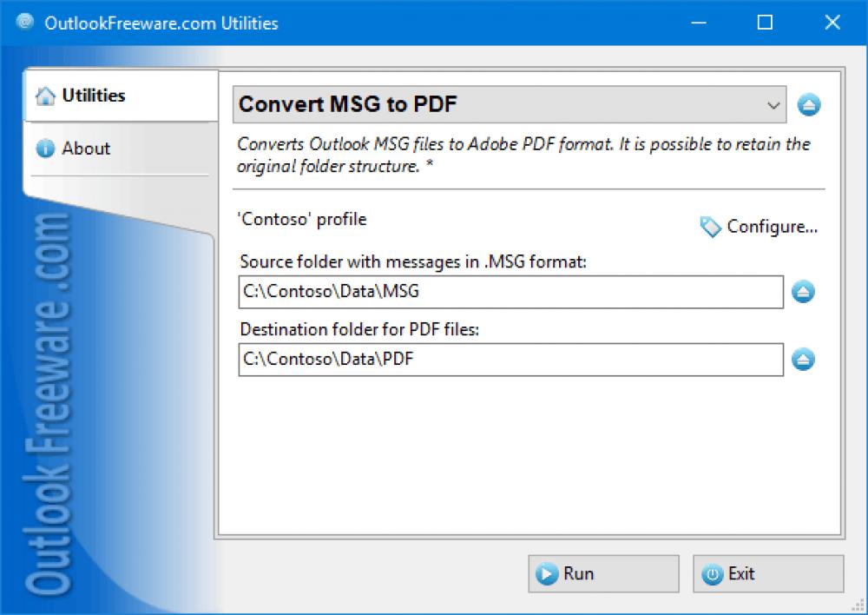The height and width of the screenshot is (615, 868).
Task: Click the tag icon next to Configure
Action: tap(709, 227)
